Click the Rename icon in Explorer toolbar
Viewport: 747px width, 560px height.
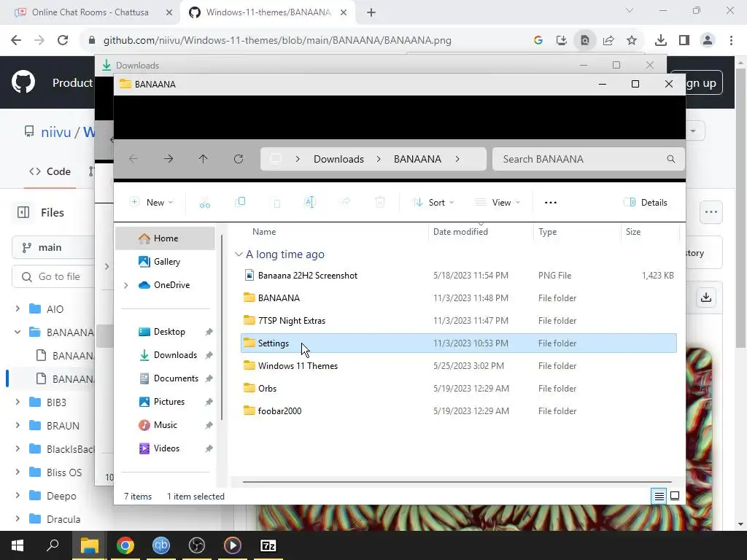pyautogui.click(x=309, y=203)
